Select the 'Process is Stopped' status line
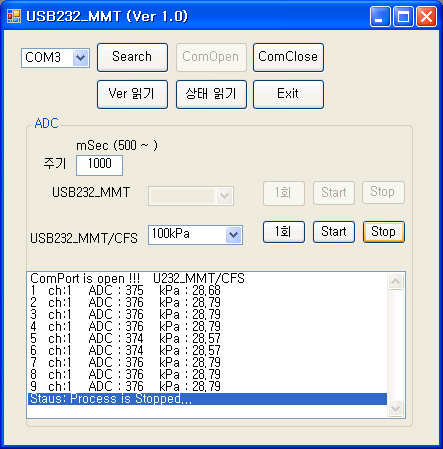This screenshot has width=443, height=449. [207, 399]
